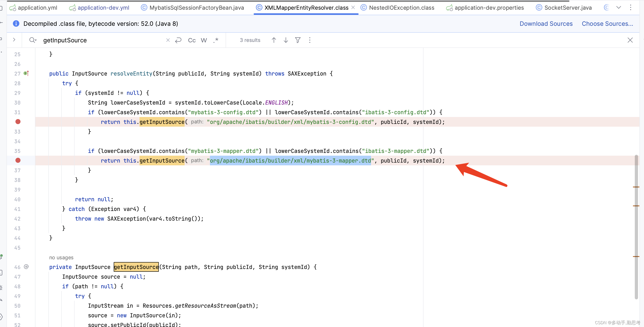Jump to previous occurrence with up arrow

coord(274,40)
